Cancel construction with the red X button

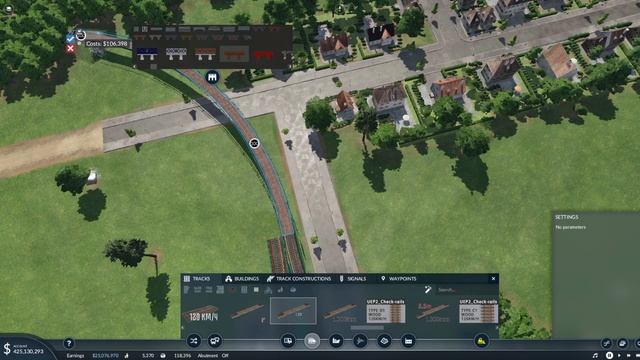pos(70,49)
